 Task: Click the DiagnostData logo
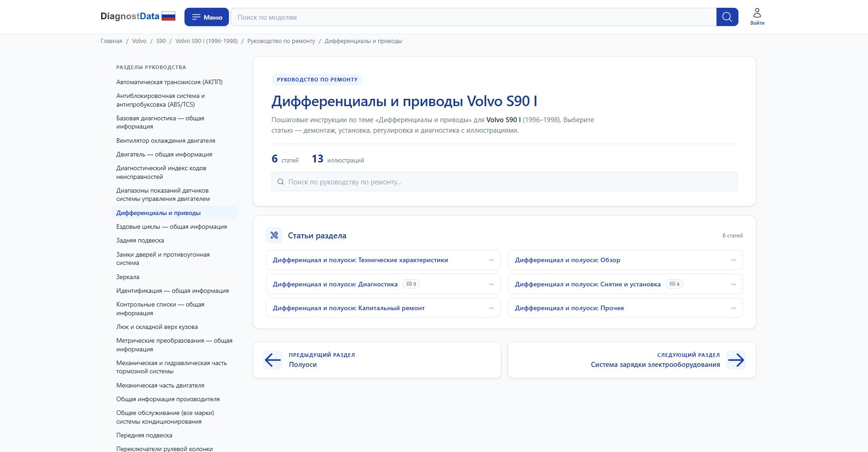(130, 16)
